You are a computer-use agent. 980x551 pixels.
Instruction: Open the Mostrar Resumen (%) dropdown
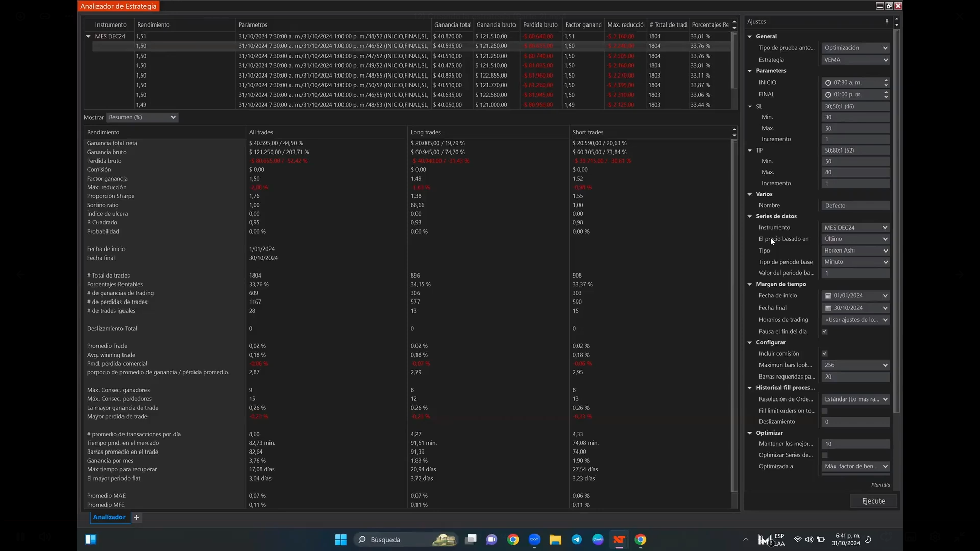(142, 117)
